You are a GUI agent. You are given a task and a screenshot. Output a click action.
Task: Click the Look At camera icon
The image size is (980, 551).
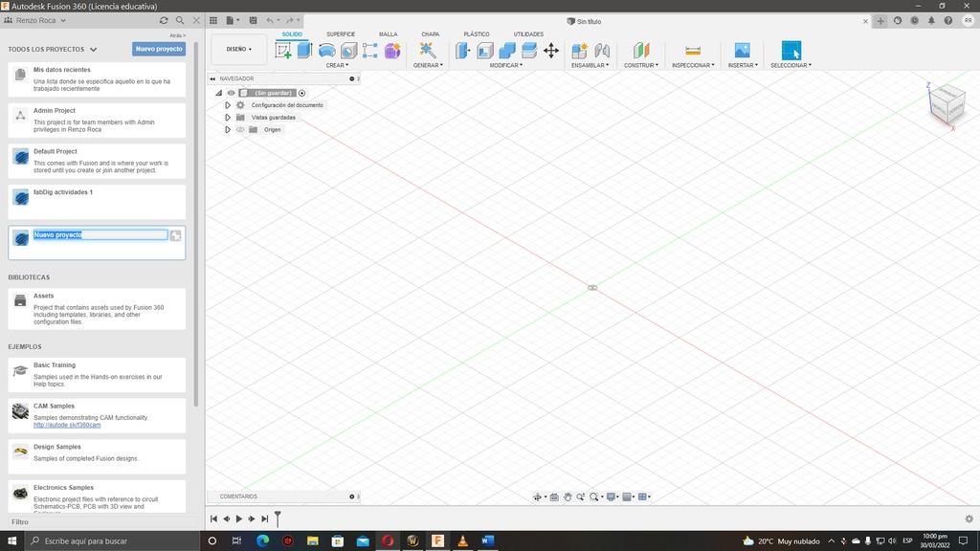(x=554, y=497)
